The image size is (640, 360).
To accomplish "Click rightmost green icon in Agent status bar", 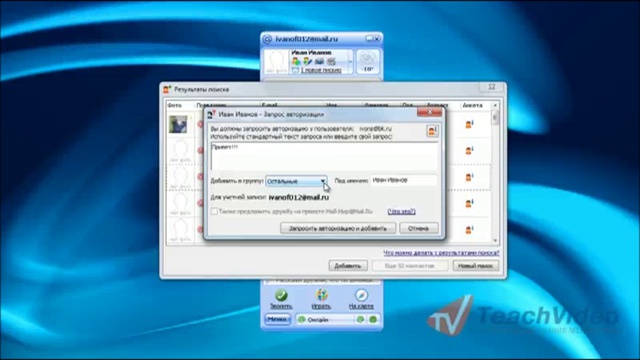I will point(373,320).
